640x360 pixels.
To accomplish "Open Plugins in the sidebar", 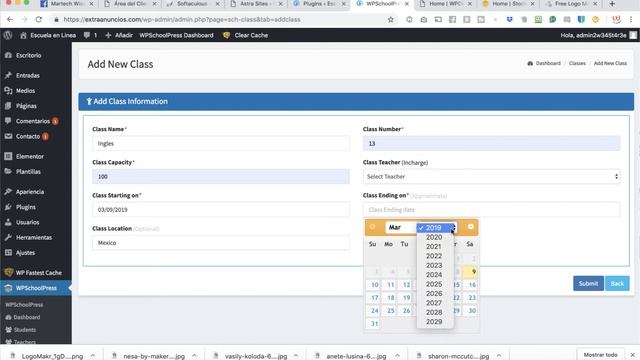I will pos(25,207).
